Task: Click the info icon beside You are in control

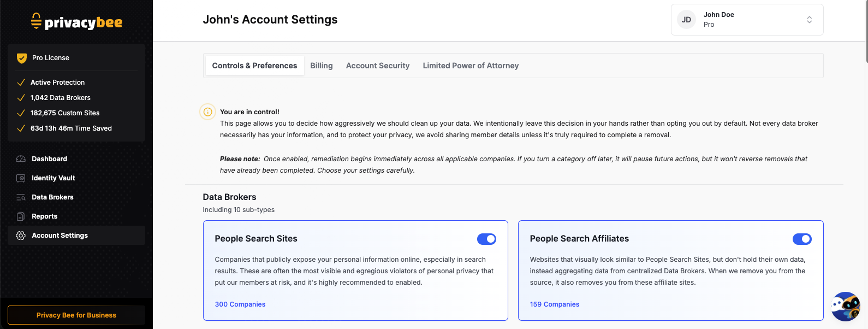Action: point(207,112)
